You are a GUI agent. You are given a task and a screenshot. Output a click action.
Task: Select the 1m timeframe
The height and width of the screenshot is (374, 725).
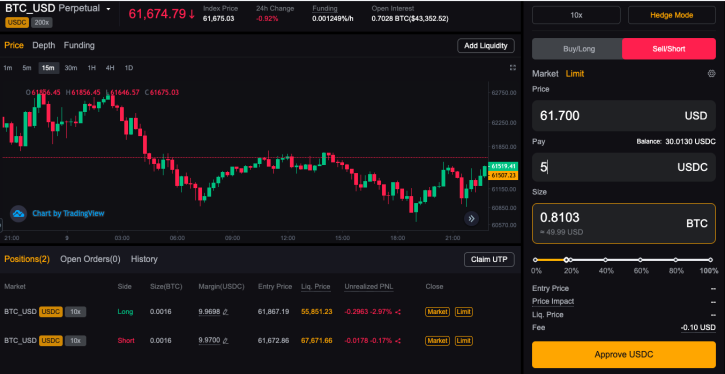coord(8,68)
